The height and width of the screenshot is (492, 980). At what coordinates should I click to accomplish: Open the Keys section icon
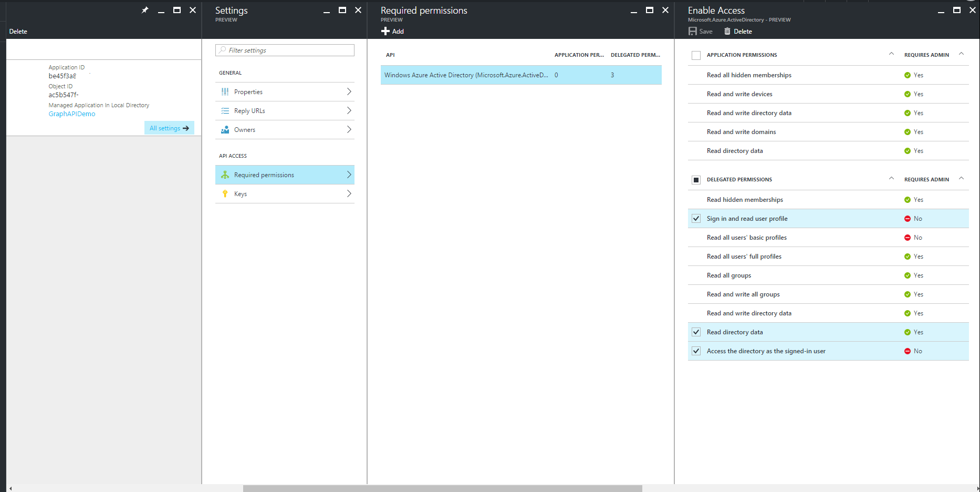coord(225,193)
